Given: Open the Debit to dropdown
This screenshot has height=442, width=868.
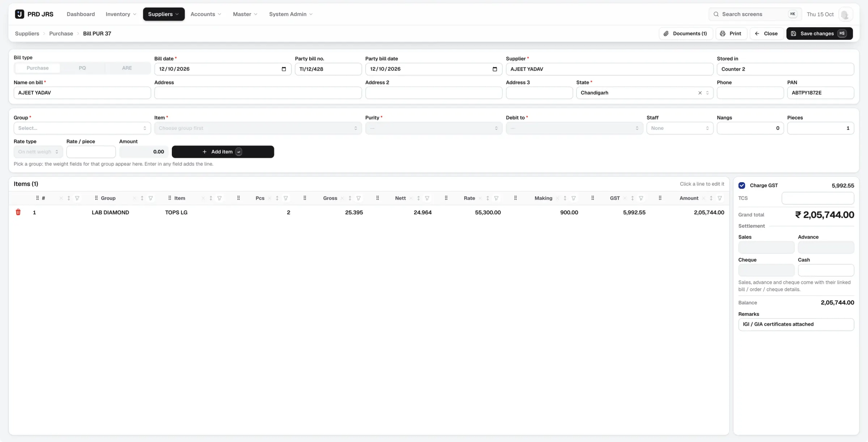Looking at the screenshot, I should (x=574, y=128).
